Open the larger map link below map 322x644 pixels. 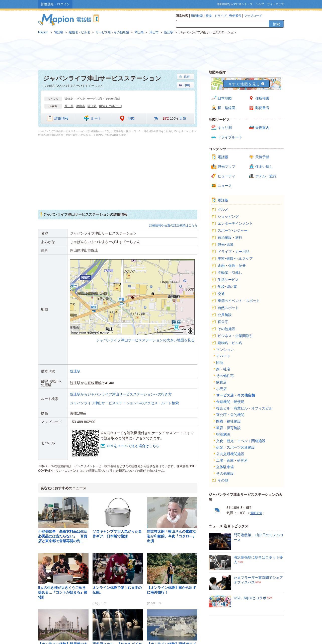[x=145, y=340]
